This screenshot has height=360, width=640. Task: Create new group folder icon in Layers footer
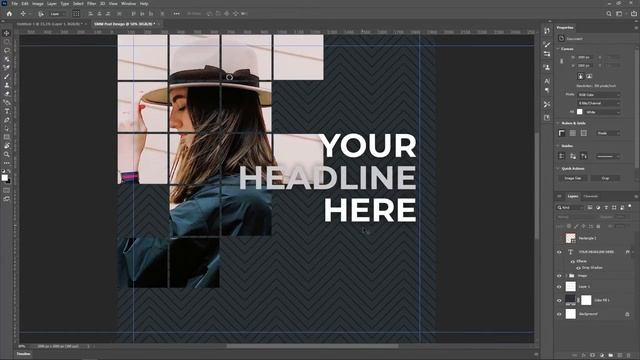tap(611, 356)
